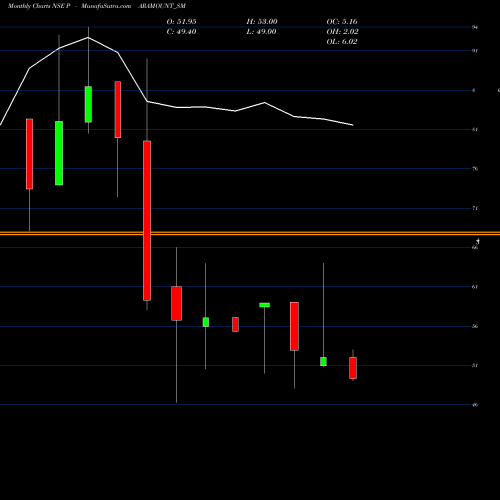
Task: Click the 66 price axis label
Action: click(475, 248)
